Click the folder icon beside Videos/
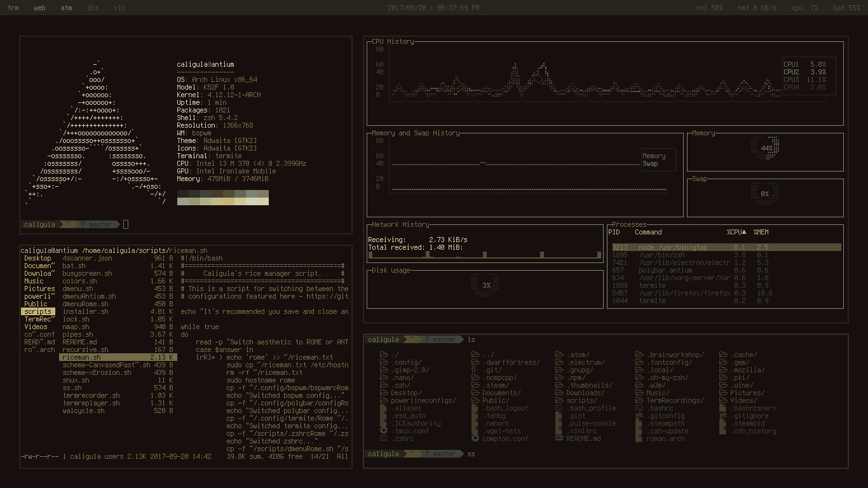The image size is (868, 488). click(x=723, y=400)
